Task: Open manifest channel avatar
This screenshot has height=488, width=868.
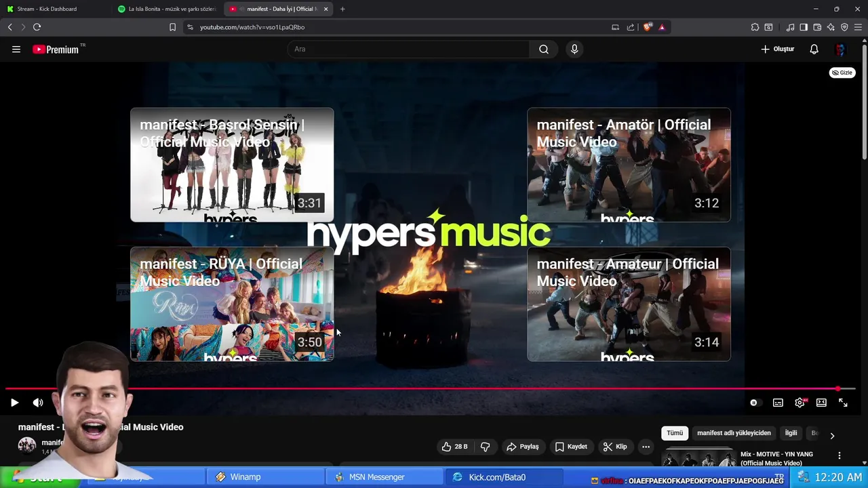Action: point(27,445)
